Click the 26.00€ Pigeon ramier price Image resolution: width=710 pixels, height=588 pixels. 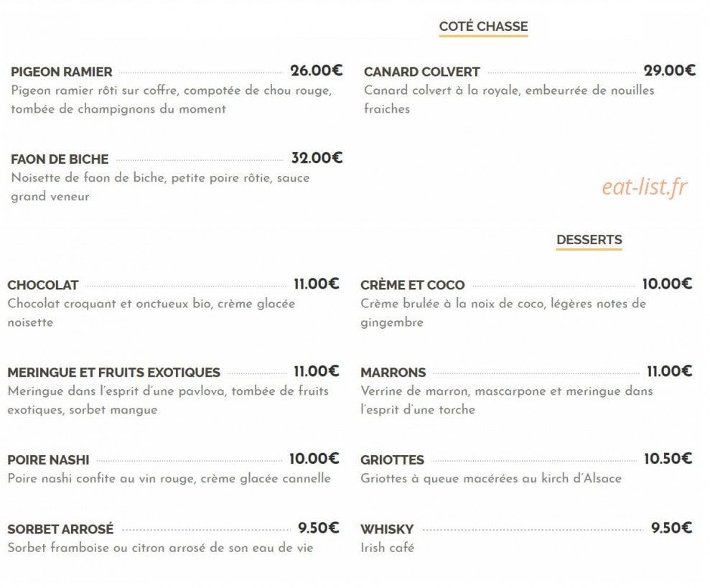(317, 70)
